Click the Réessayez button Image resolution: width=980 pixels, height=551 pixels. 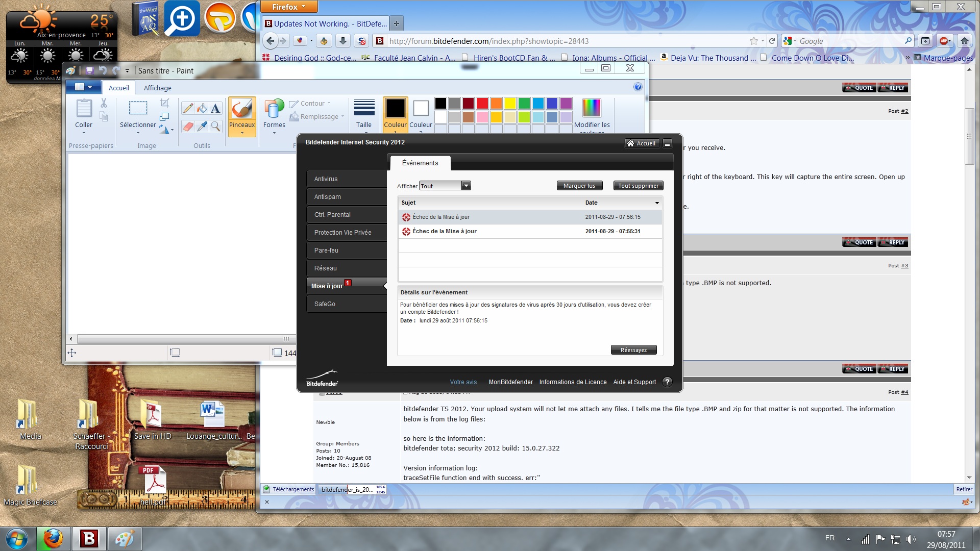tap(633, 350)
